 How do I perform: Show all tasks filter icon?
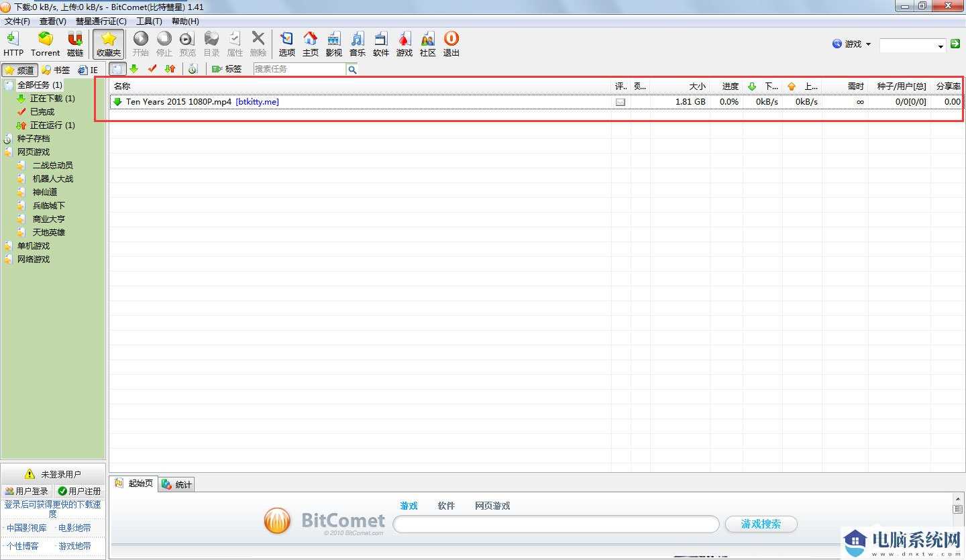coord(117,69)
